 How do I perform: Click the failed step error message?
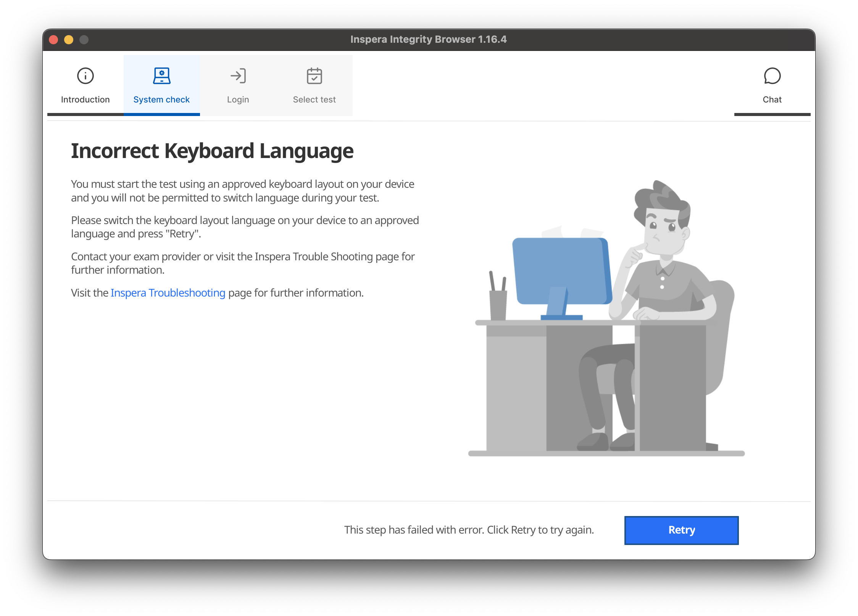coord(469,530)
